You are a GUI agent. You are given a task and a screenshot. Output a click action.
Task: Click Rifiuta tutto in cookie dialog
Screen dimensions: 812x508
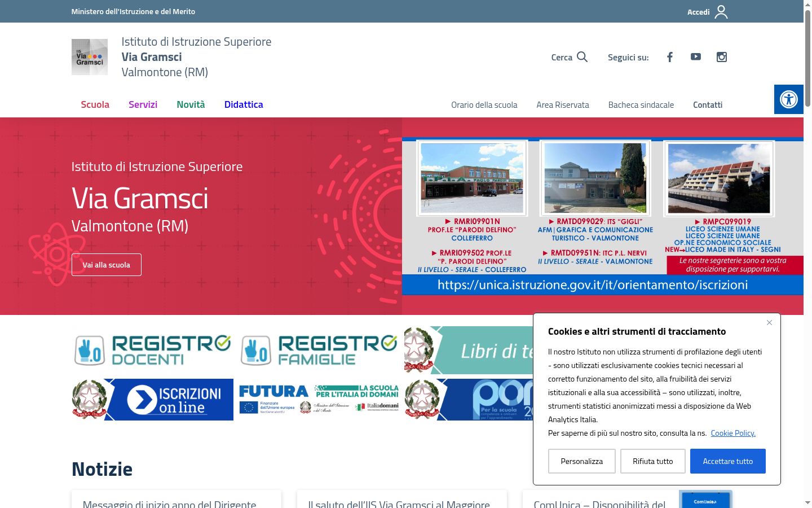(x=653, y=461)
